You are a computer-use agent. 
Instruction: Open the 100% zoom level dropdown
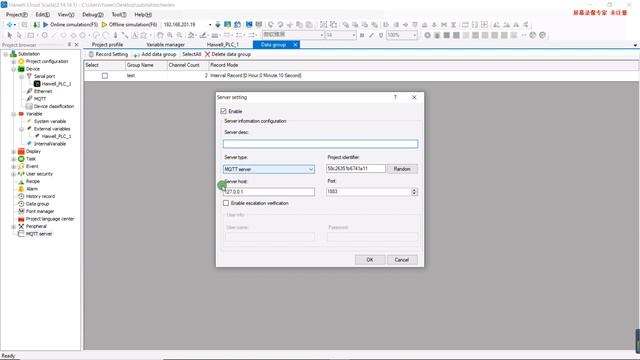click(x=414, y=36)
